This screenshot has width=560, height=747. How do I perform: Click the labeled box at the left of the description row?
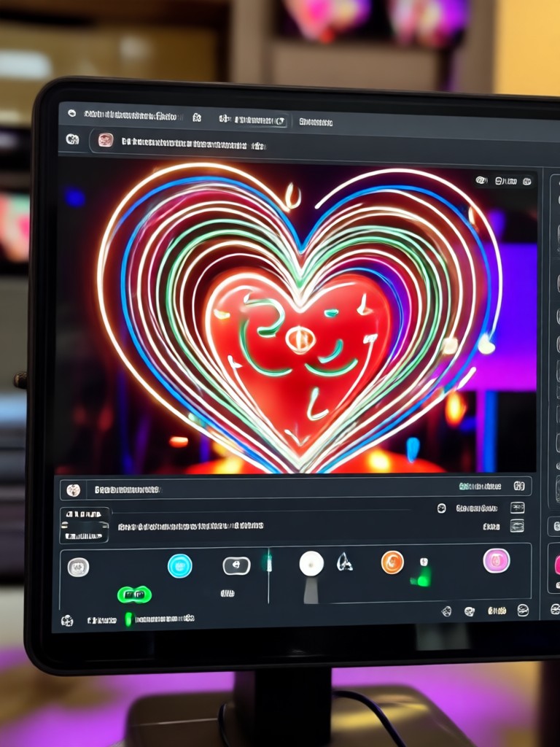pyautogui.click(x=85, y=525)
